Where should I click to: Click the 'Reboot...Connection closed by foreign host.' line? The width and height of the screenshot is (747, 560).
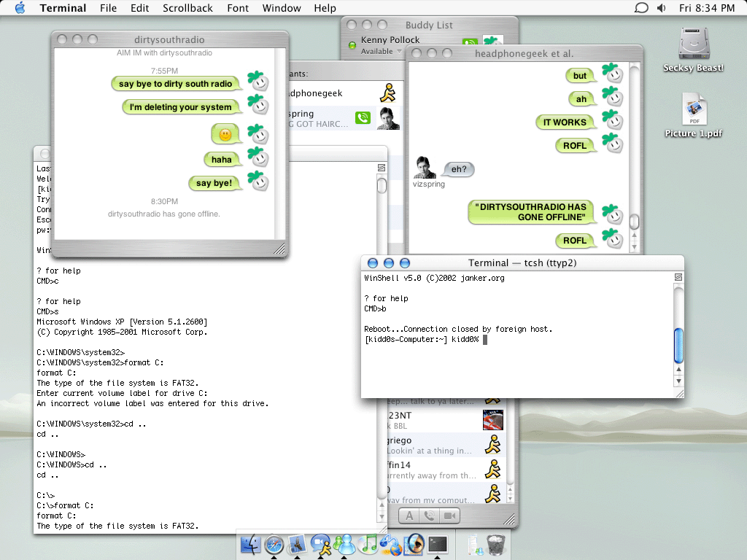[x=458, y=329]
